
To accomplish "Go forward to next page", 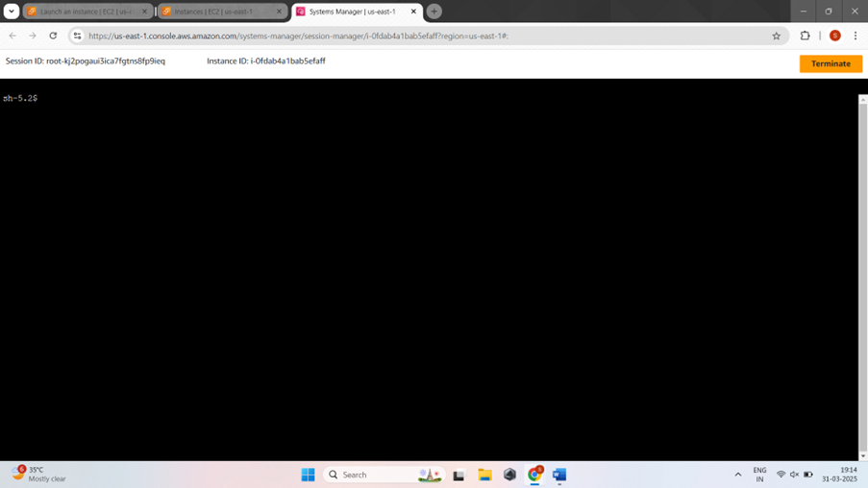I will coord(33,36).
